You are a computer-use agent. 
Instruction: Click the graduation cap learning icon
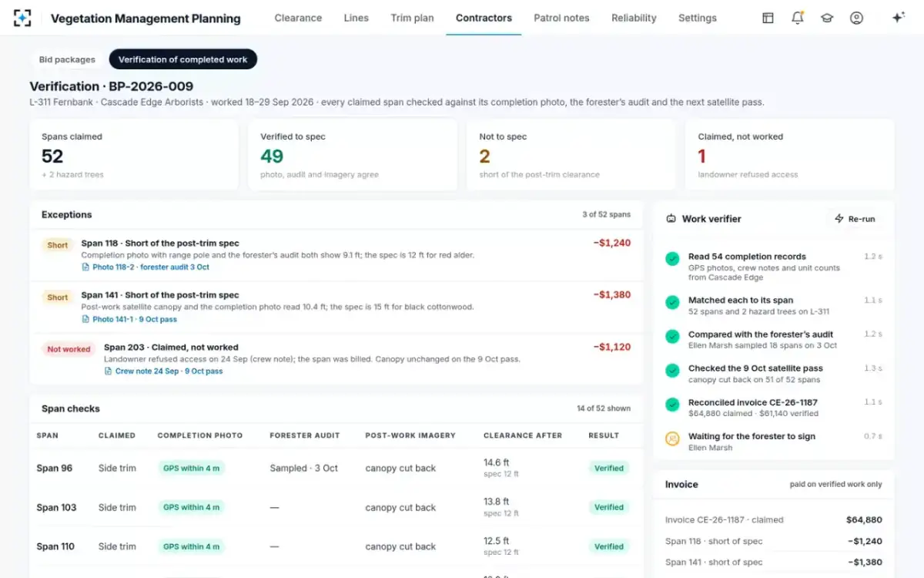(x=827, y=18)
